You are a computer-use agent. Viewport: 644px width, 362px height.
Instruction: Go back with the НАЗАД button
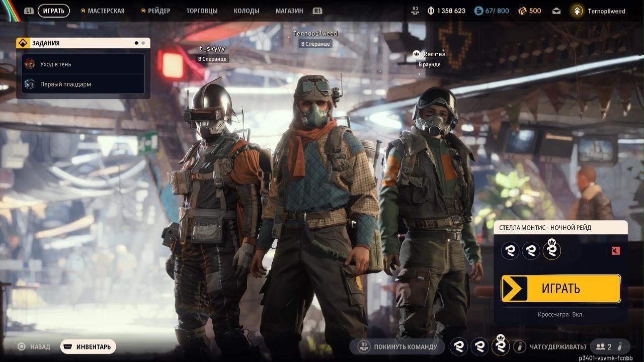[34, 346]
